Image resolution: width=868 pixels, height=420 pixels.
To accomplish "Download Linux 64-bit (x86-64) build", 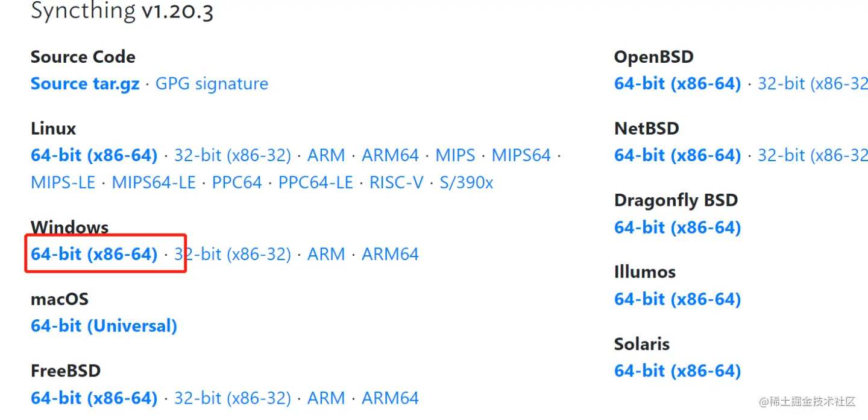I will (x=94, y=156).
